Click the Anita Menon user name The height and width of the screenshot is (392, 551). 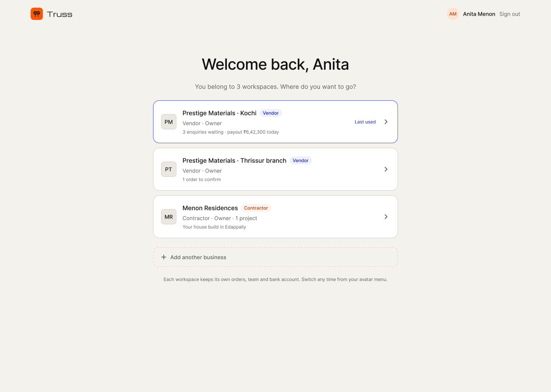(x=479, y=14)
